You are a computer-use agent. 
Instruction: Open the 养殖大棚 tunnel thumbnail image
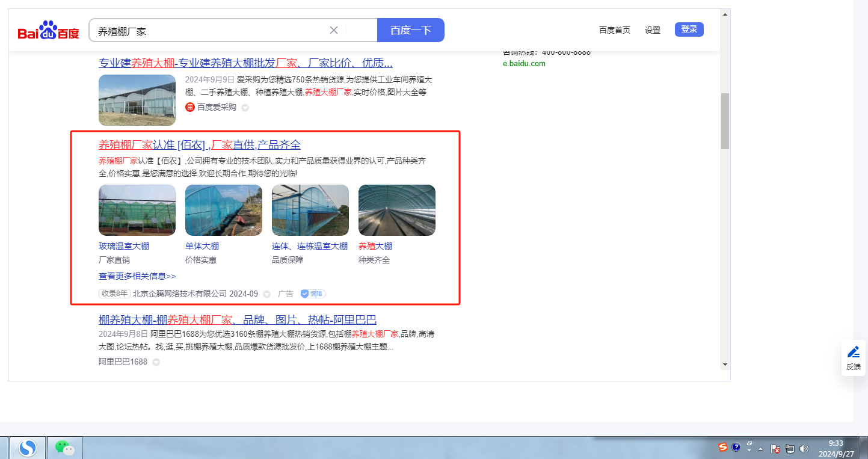[397, 210]
